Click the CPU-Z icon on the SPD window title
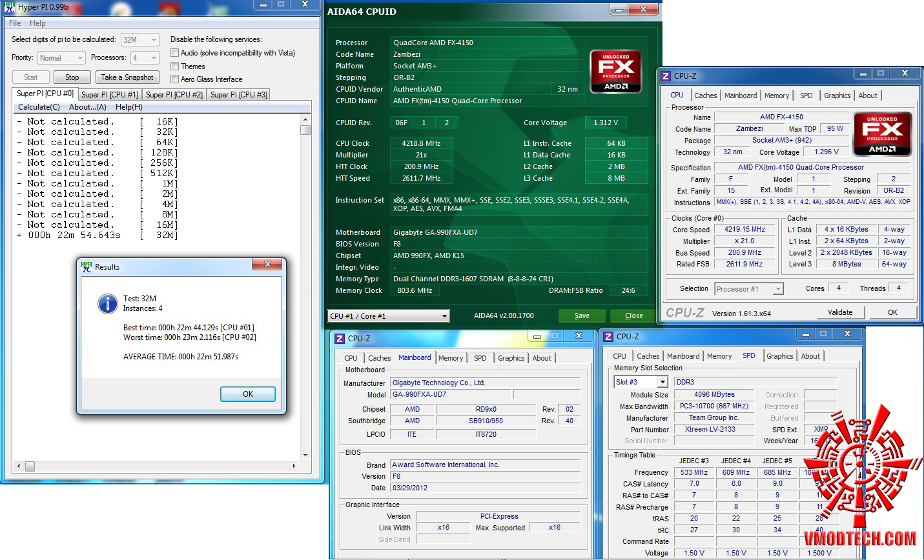This screenshot has height=560, width=924. coord(608,337)
